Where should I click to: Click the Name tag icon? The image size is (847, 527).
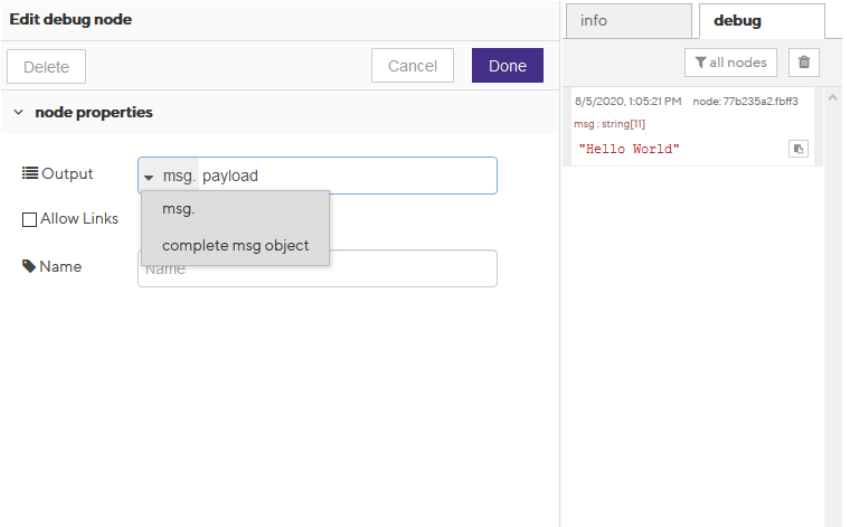click(29, 266)
